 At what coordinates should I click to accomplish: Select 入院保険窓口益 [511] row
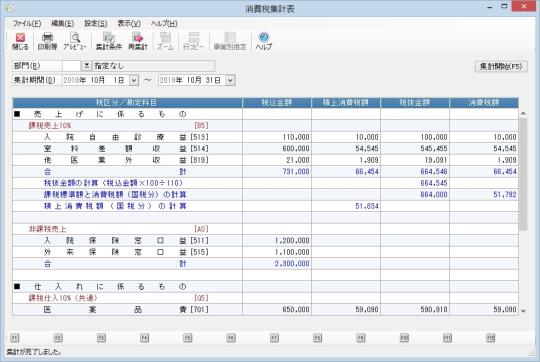click(x=265, y=240)
